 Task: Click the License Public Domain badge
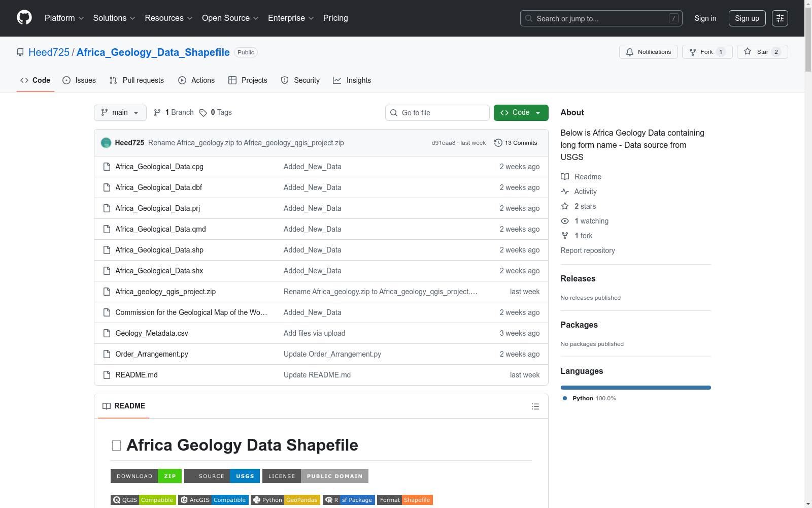tap(316, 476)
